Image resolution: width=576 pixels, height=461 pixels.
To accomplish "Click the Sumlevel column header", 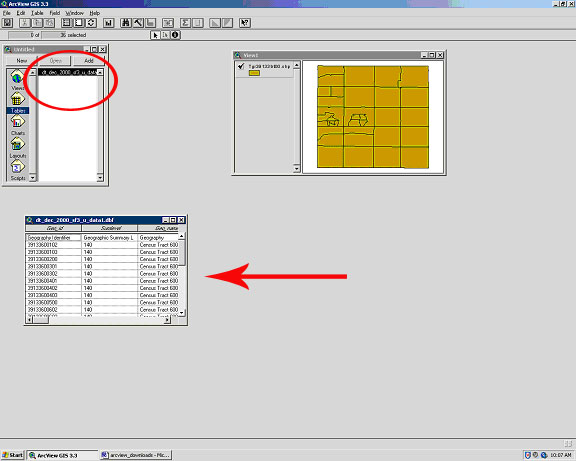I will click(x=110, y=228).
